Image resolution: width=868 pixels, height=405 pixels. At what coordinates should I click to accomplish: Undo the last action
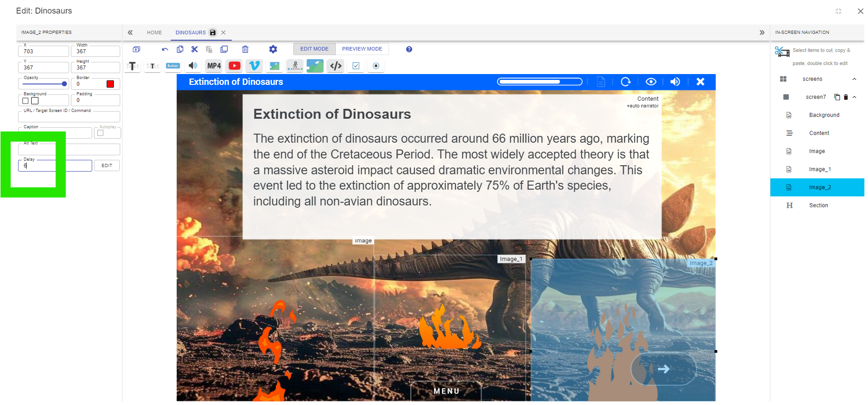[165, 49]
